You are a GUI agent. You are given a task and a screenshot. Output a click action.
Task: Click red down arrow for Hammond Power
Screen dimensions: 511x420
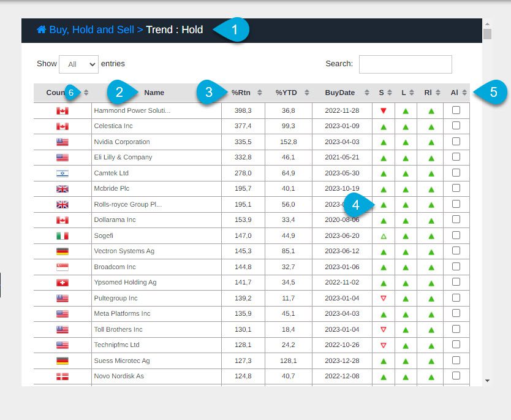click(x=384, y=111)
